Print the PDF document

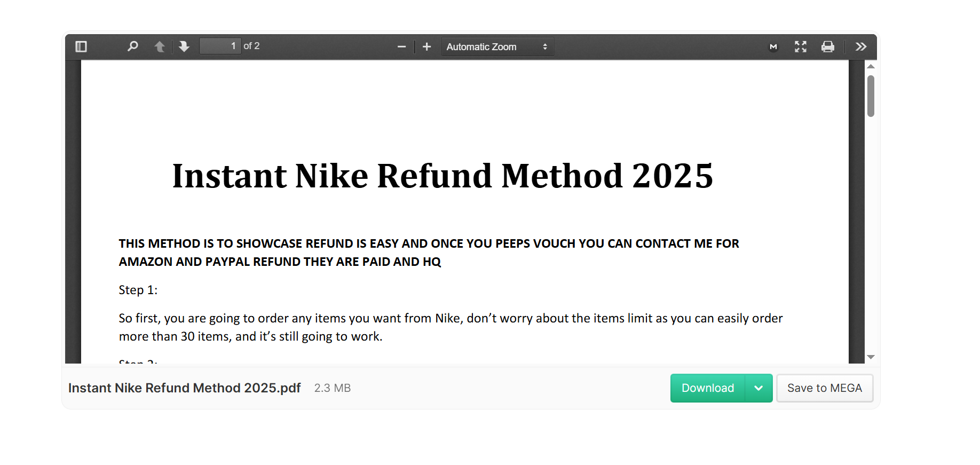click(x=828, y=47)
